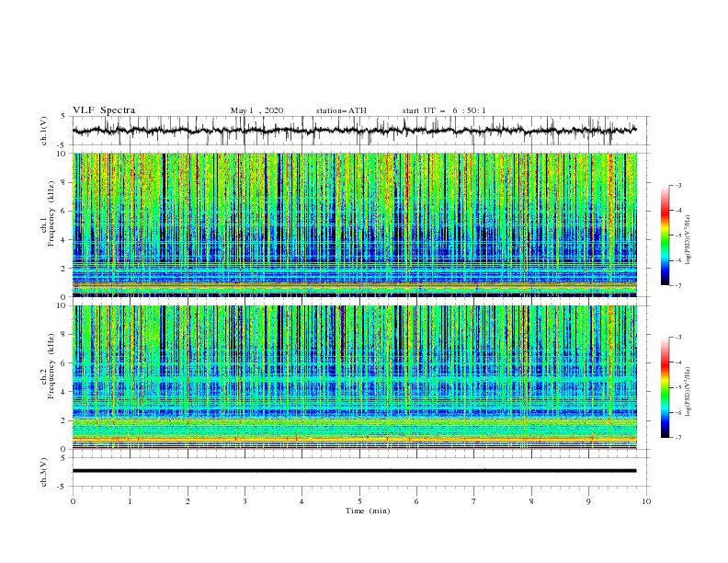Screen dimensions: 728x563
Task: Click inside the ch.2 spectrogram panel
Action: point(355,377)
